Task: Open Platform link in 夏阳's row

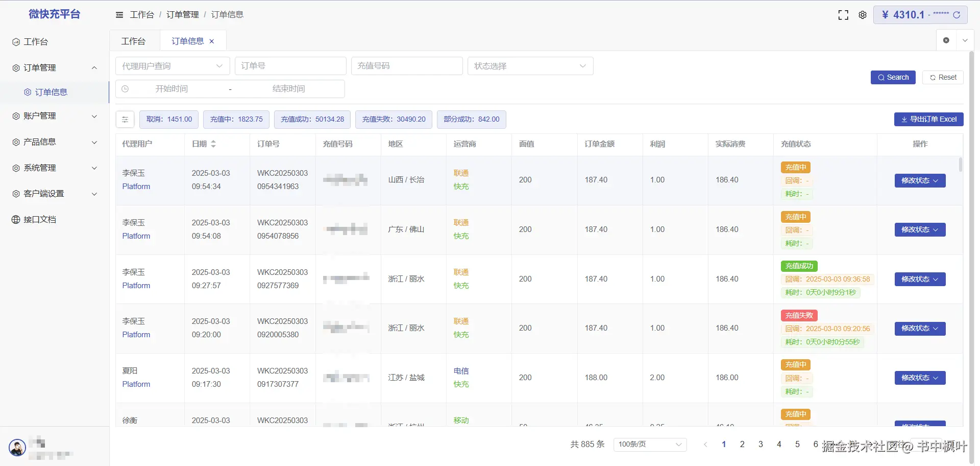Action: tap(136, 384)
